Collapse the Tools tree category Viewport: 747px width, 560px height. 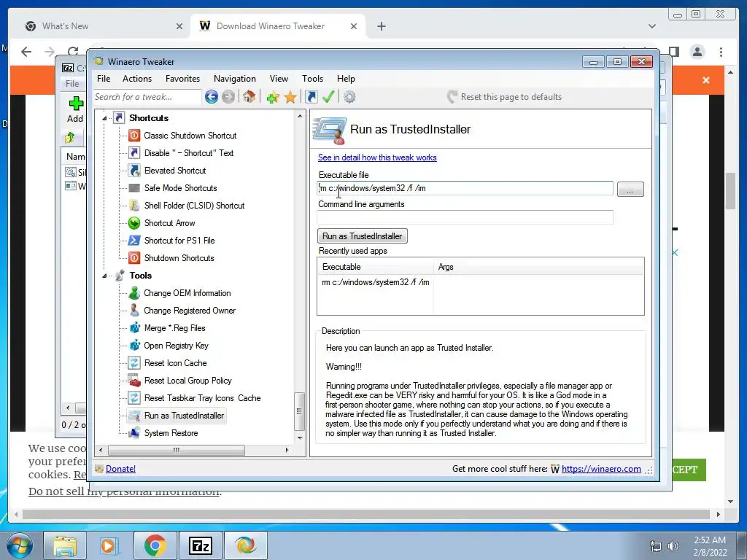pyautogui.click(x=104, y=276)
